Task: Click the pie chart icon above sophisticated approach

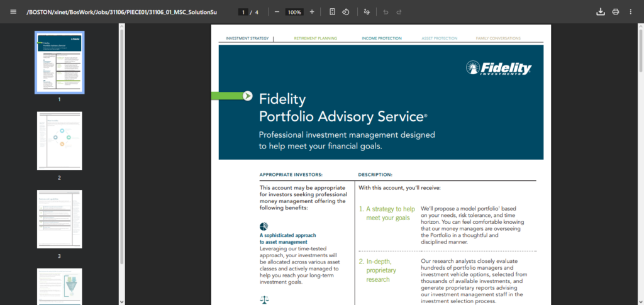Action: [264, 226]
